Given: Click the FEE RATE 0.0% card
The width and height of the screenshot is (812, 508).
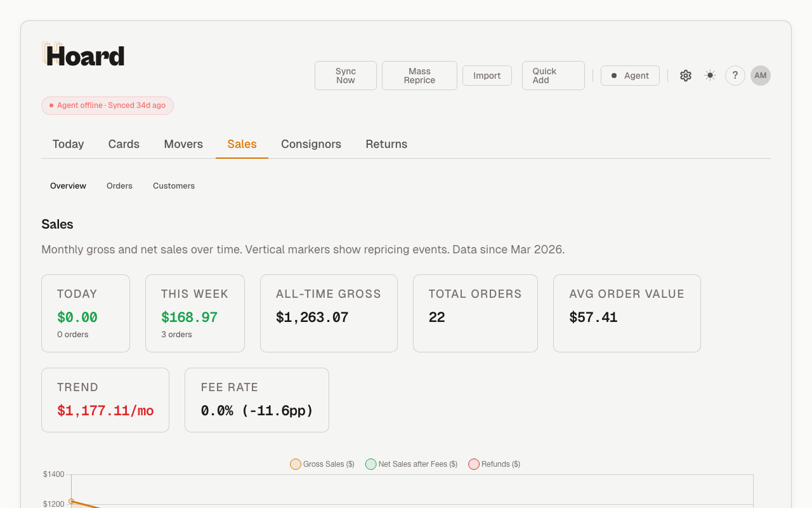Looking at the screenshot, I should pos(257,400).
